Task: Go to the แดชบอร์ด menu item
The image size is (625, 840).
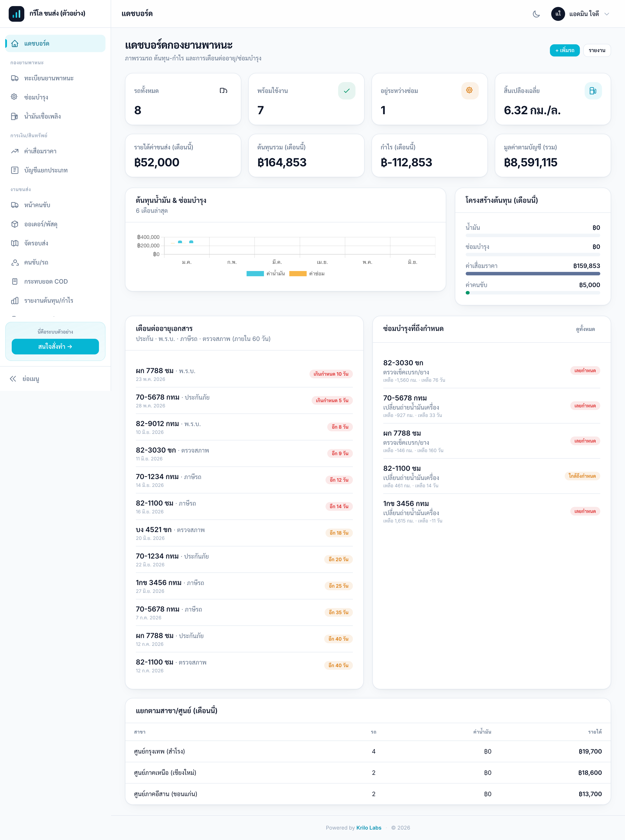Action: point(55,43)
